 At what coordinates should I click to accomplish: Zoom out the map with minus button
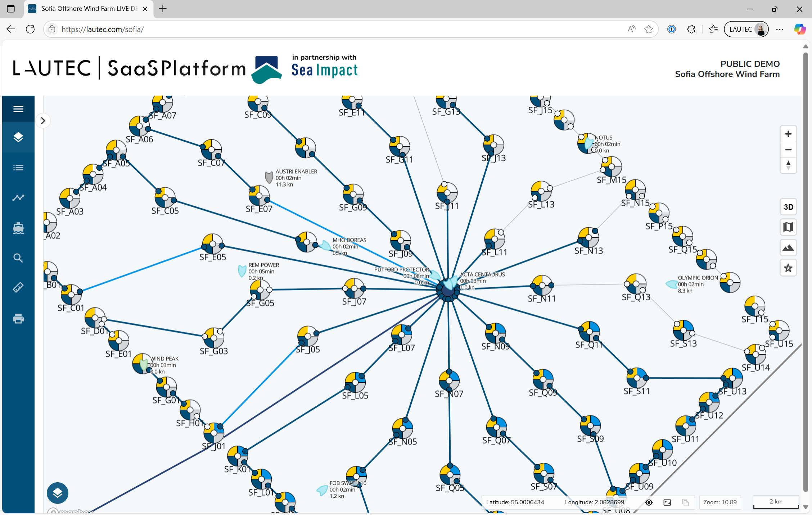click(x=788, y=150)
